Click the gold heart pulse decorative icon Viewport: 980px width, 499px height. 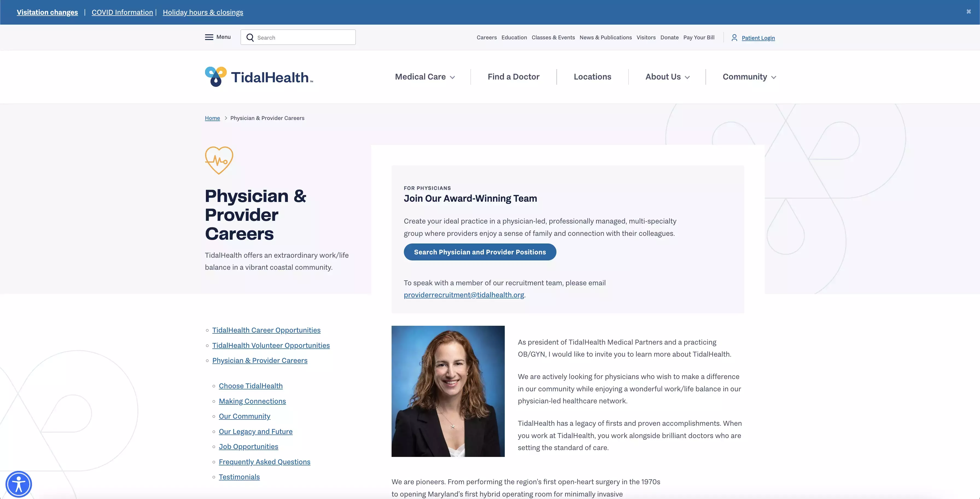click(218, 160)
